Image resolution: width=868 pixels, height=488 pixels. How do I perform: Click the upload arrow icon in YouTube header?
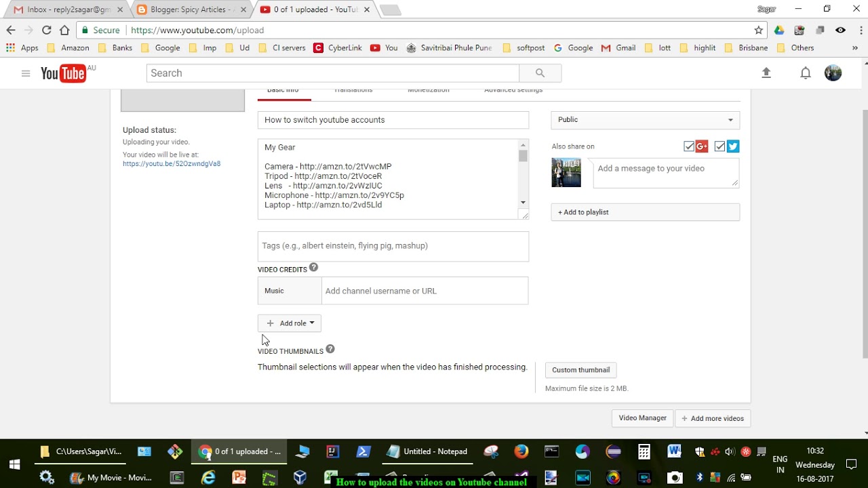point(766,73)
